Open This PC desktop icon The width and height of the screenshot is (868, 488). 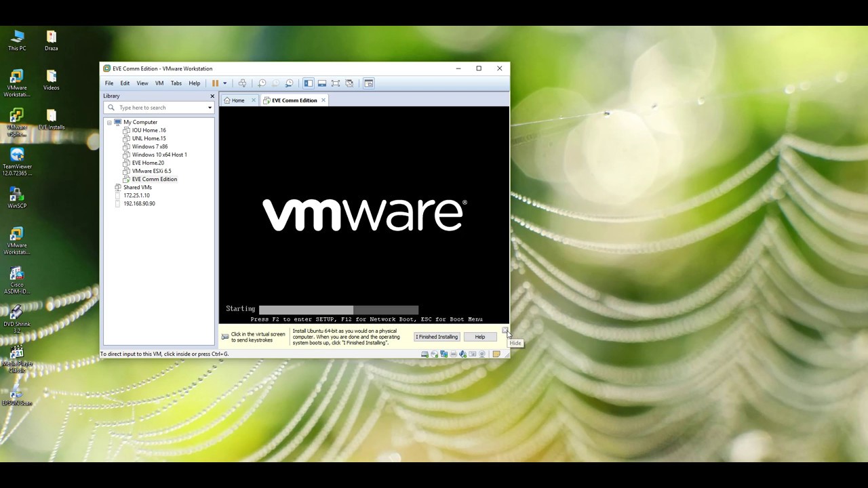click(17, 41)
